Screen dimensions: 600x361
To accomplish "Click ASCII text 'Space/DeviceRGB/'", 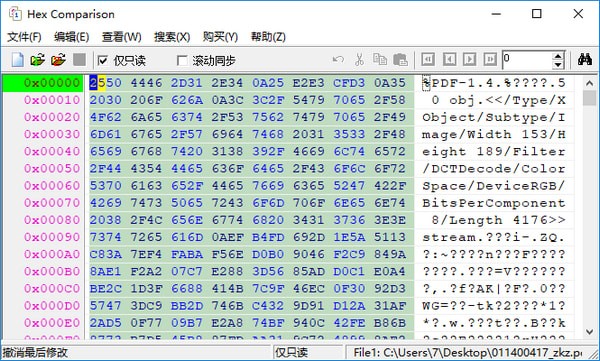I will click(494, 186).
